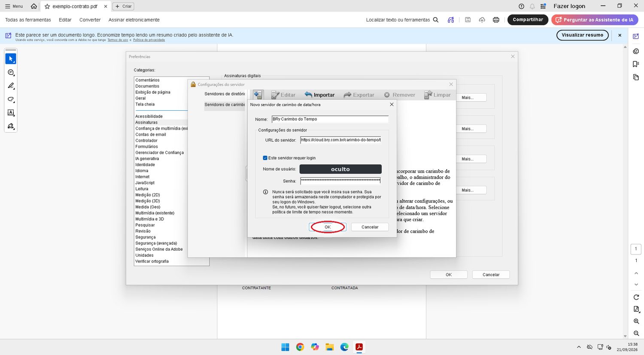This screenshot has width=644, height=355.
Task: Click the Criar new tab button
Action: (x=123, y=6)
